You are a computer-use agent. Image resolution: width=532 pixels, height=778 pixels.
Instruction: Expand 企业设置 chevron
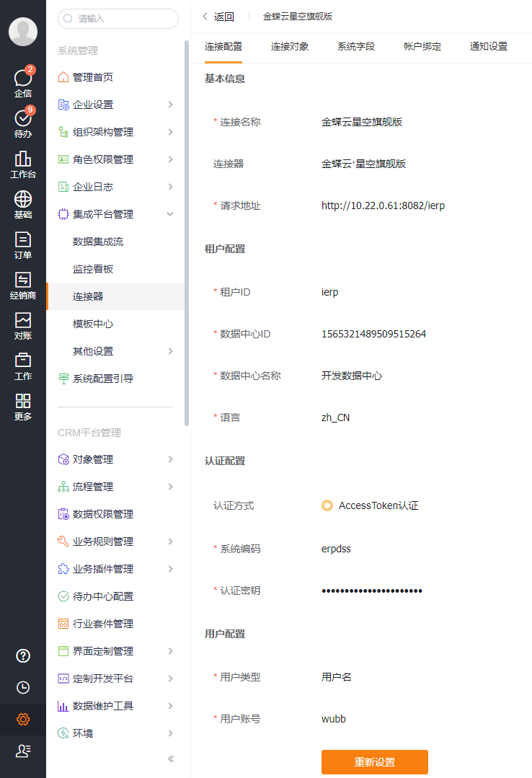pos(170,105)
